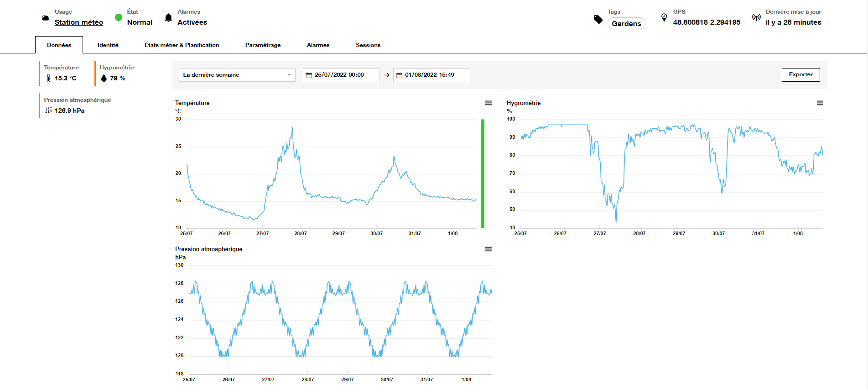The width and height of the screenshot is (868, 390).
Task: Switch to the Alarmes tab
Action: point(318,45)
